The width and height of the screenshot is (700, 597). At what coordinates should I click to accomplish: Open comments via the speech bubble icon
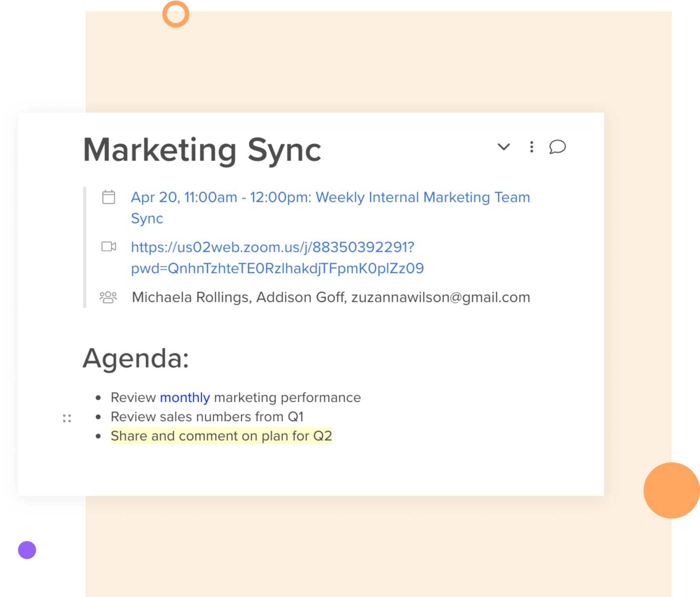557,147
